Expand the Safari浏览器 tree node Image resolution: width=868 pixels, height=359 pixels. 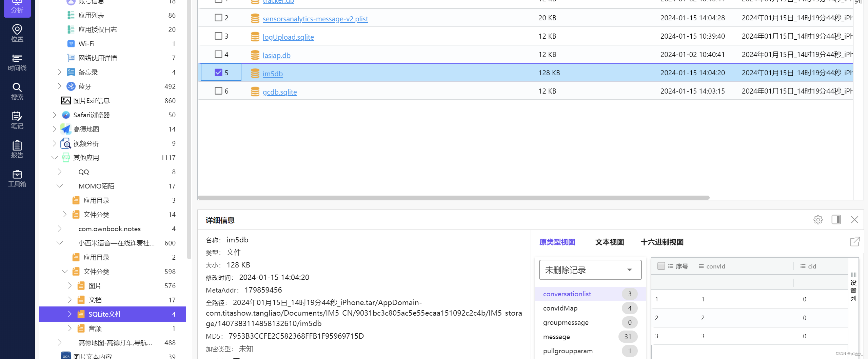pos(55,115)
